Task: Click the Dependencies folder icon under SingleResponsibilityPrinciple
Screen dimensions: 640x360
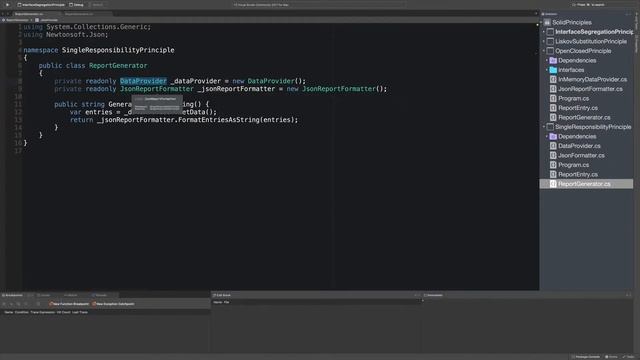Action: click(553, 136)
